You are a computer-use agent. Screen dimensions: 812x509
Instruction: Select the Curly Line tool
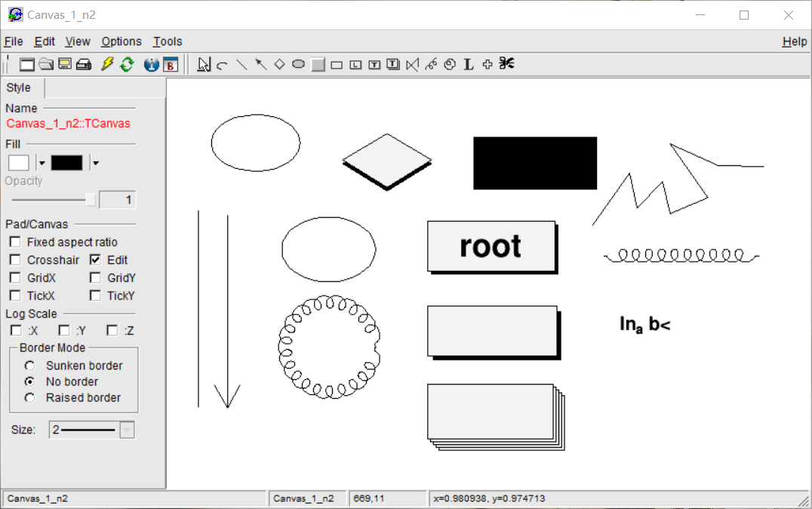[x=430, y=65]
